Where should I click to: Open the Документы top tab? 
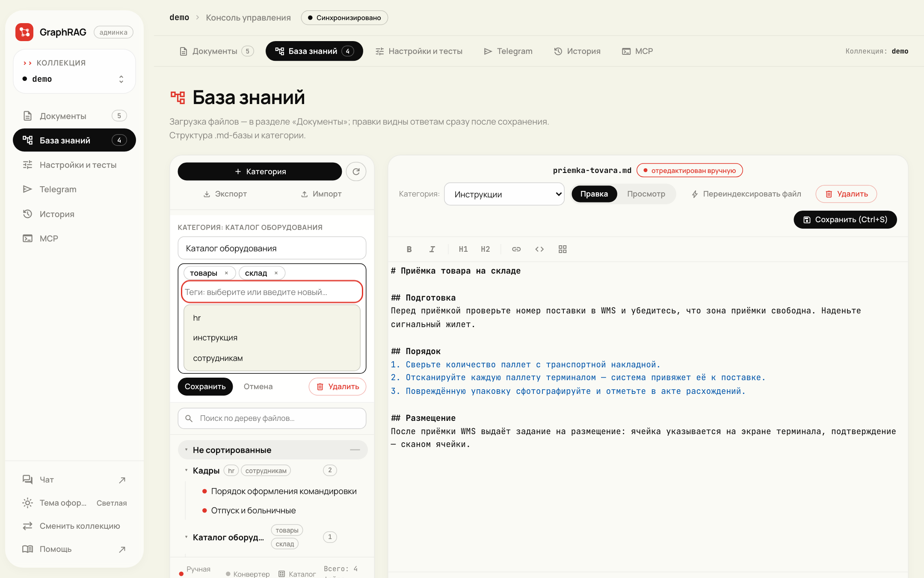coord(216,51)
